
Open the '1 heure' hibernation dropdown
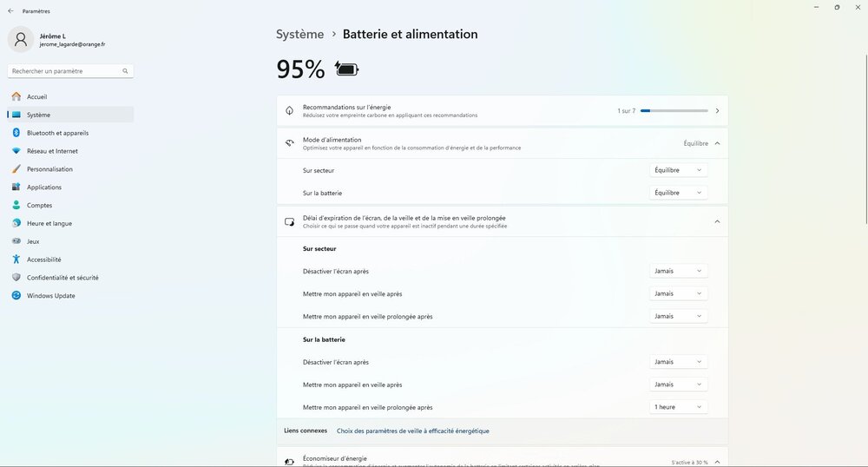tap(678, 407)
